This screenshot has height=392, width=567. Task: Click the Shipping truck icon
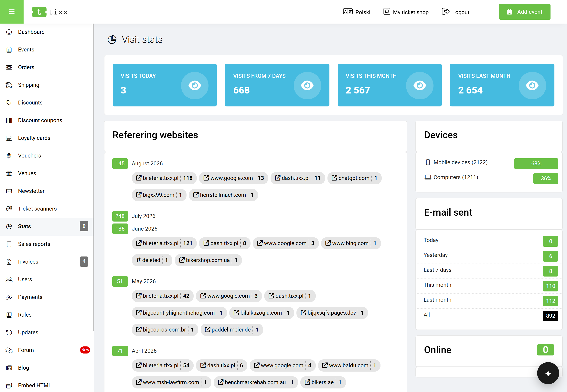[9, 85]
